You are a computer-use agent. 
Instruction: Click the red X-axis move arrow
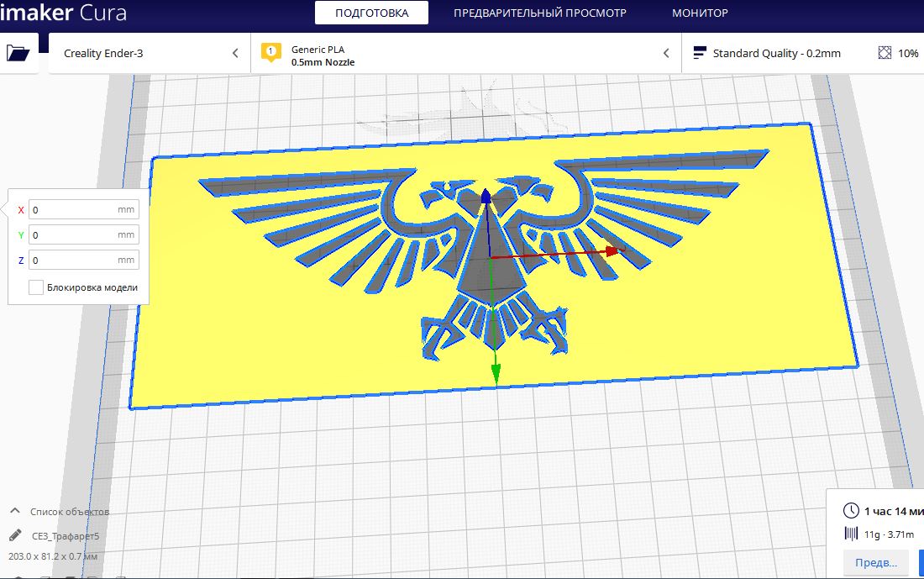coord(615,251)
